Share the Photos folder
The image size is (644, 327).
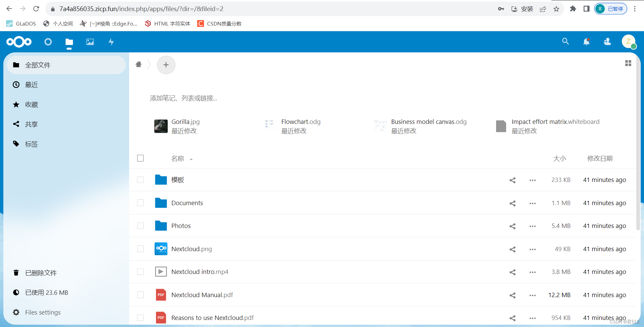[x=513, y=226]
